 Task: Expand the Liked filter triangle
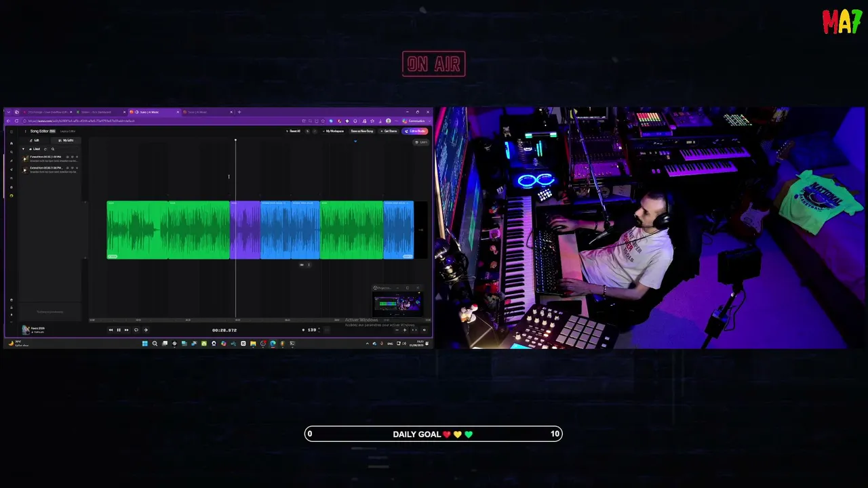pyautogui.click(x=23, y=149)
